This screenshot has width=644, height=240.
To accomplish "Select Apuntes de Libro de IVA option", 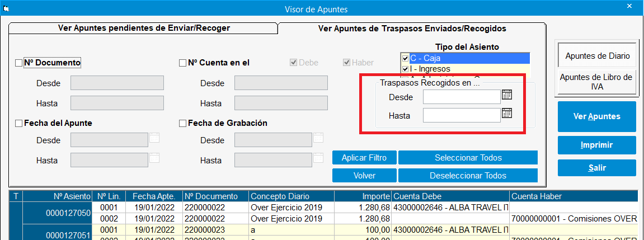I will 597,81.
